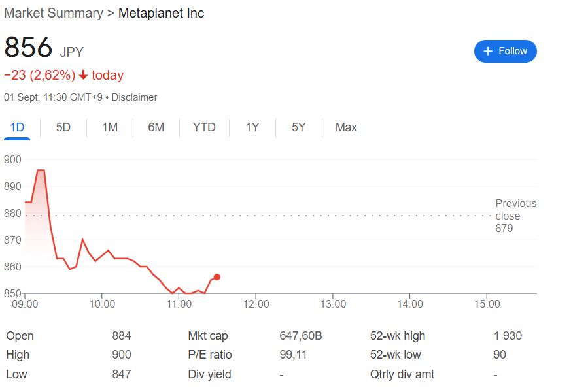This screenshot has width=571, height=392.
Task: Click the Mkt cap label
Action: (x=207, y=336)
